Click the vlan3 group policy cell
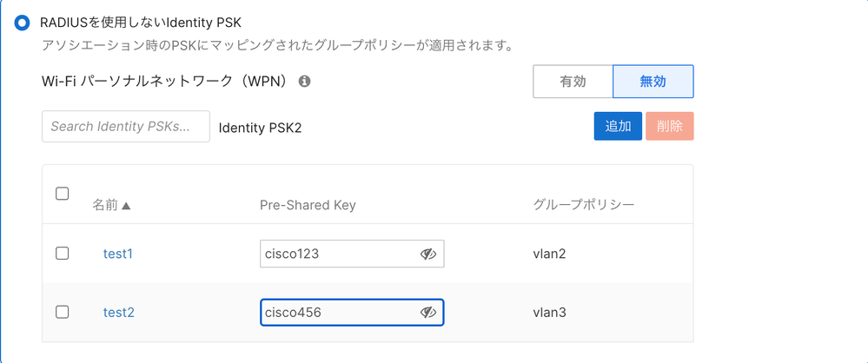The image size is (868, 363). coord(550,312)
